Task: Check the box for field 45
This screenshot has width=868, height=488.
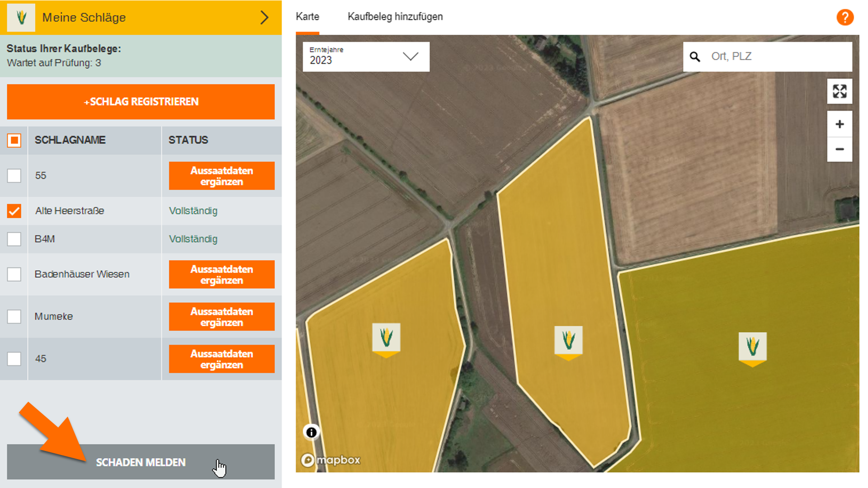Action: pyautogui.click(x=14, y=359)
